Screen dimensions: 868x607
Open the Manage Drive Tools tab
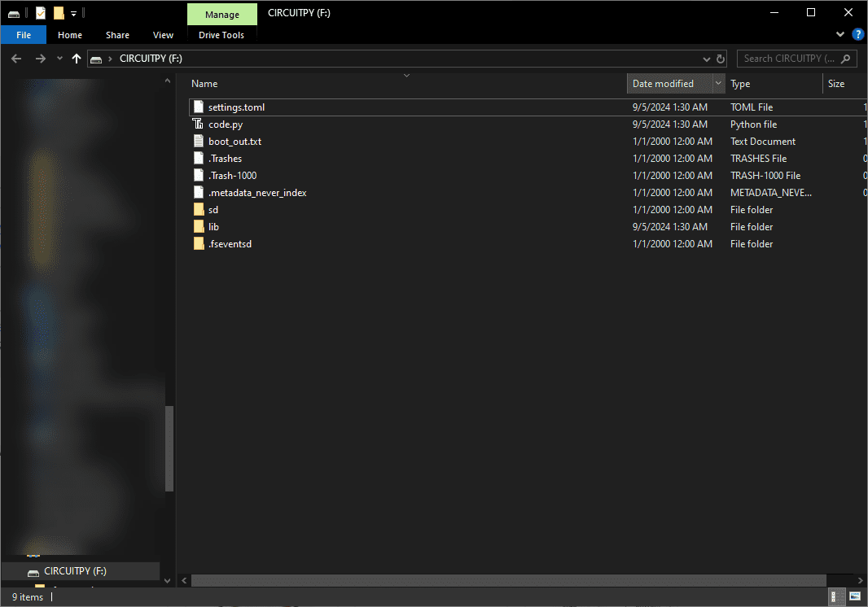tap(221, 14)
